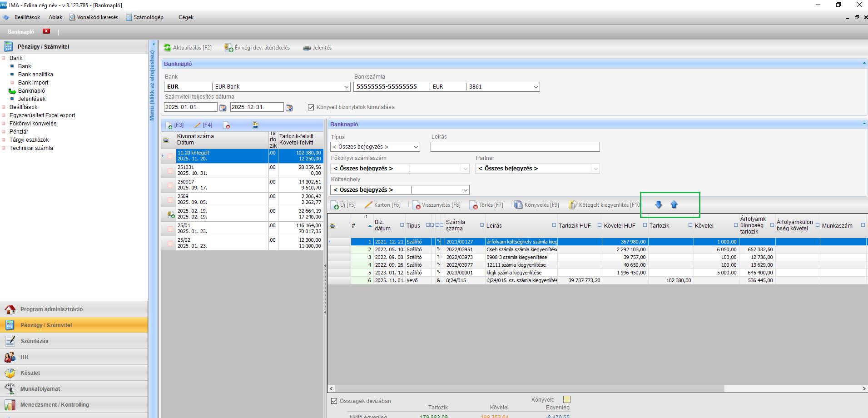Click the blue down arrow icon
868x418 pixels.
659,205
